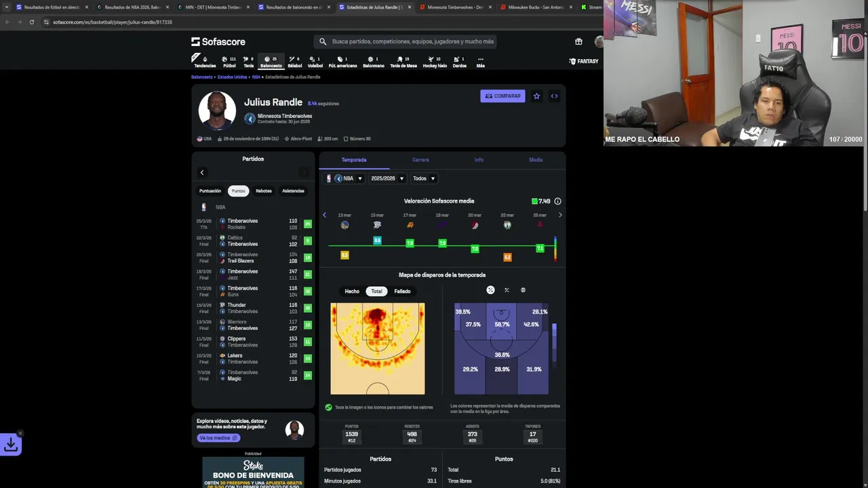Image resolution: width=868 pixels, height=488 pixels.
Task: Select the Fallado shot filter
Action: point(402,291)
